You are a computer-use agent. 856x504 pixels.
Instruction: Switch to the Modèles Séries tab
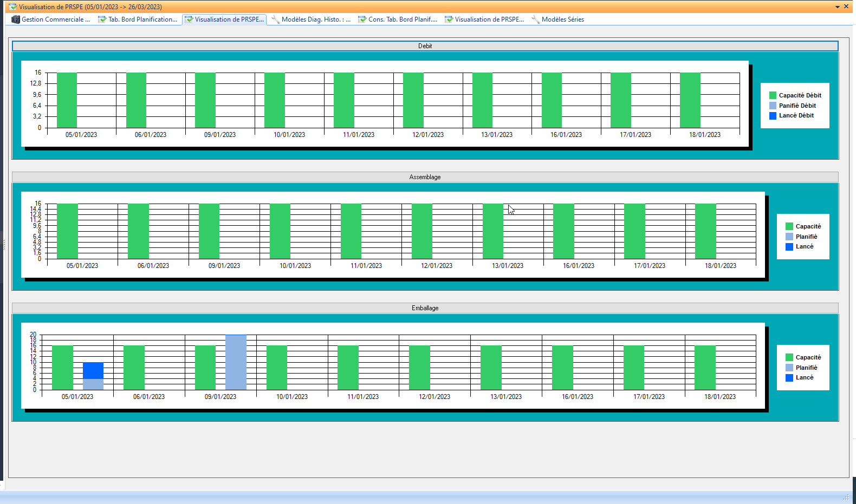562,19
